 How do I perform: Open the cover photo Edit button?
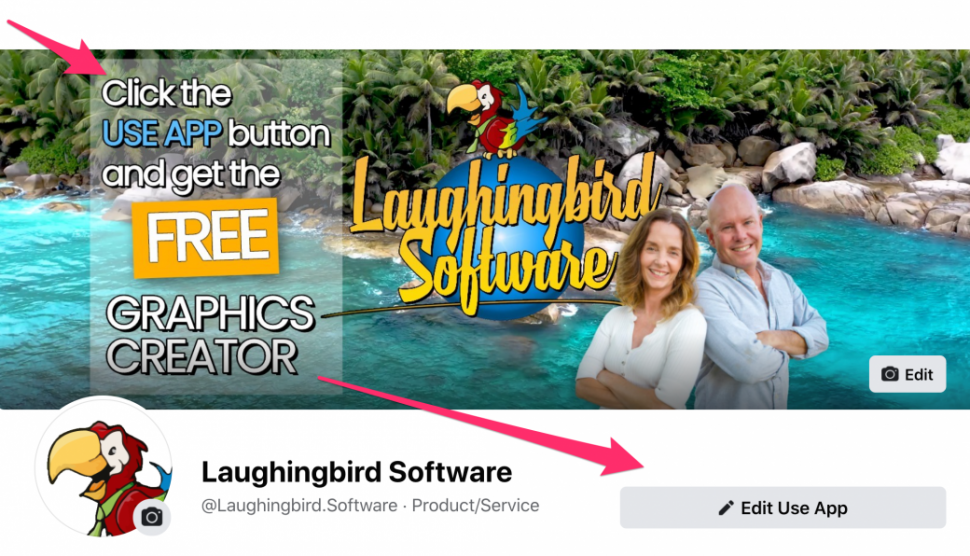(x=908, y=374)
